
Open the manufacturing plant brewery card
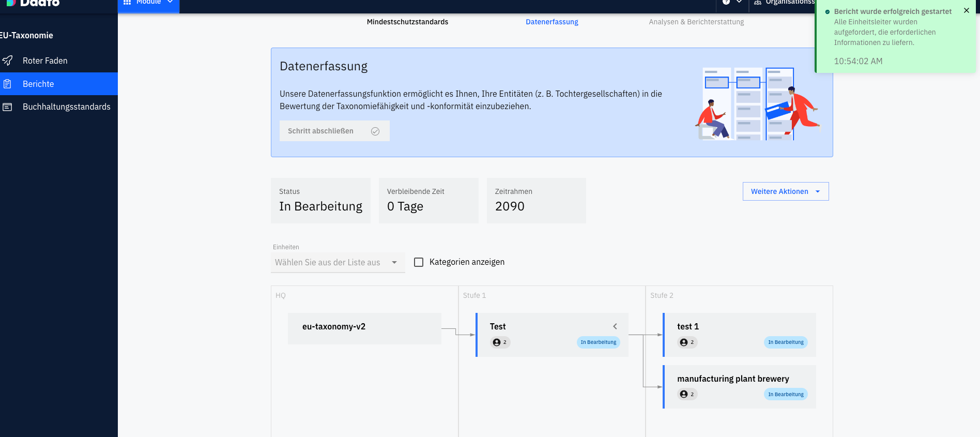pyautogui.click(x=739, y=387)
